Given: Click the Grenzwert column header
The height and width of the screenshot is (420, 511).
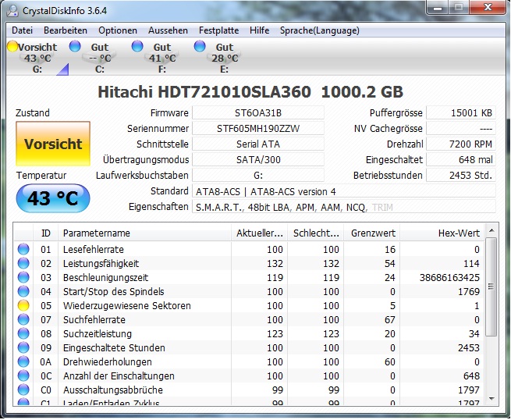Looking at the screenshot, I should tap(372, 233).
